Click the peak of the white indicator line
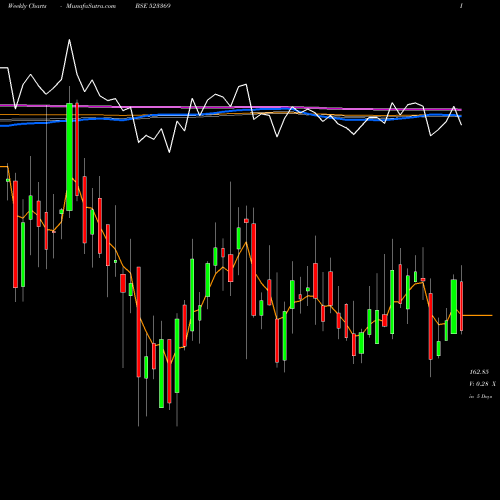 pyautogui.click(x=69, y=40)
